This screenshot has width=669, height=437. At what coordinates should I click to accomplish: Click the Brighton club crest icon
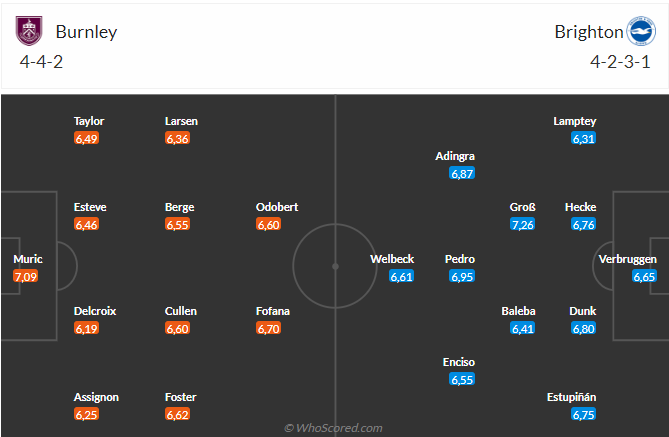point(638,31)
